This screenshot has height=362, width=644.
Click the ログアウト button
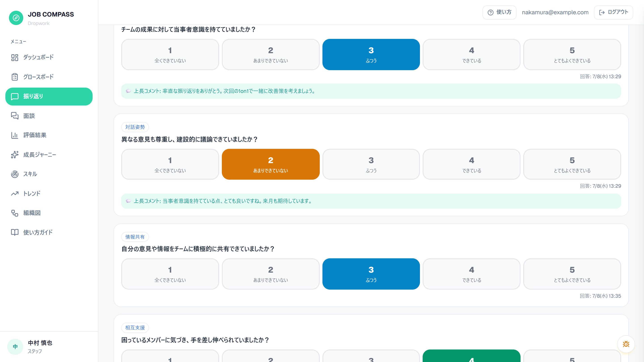(614, 13)
